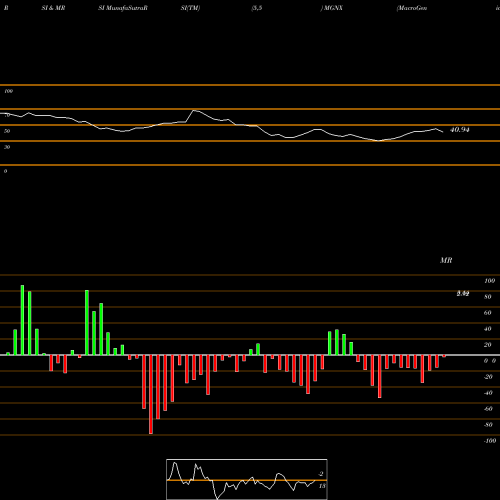Click the -60 label on MR axis
The width and height of the screenshot is (500, 500).
pos(488,409)
